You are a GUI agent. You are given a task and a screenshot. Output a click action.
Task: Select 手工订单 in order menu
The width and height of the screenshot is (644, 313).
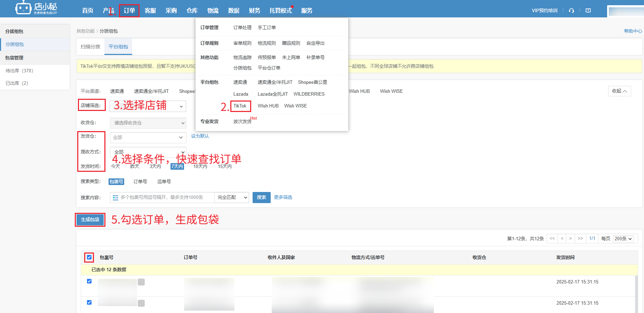click(x=267, y=27)
